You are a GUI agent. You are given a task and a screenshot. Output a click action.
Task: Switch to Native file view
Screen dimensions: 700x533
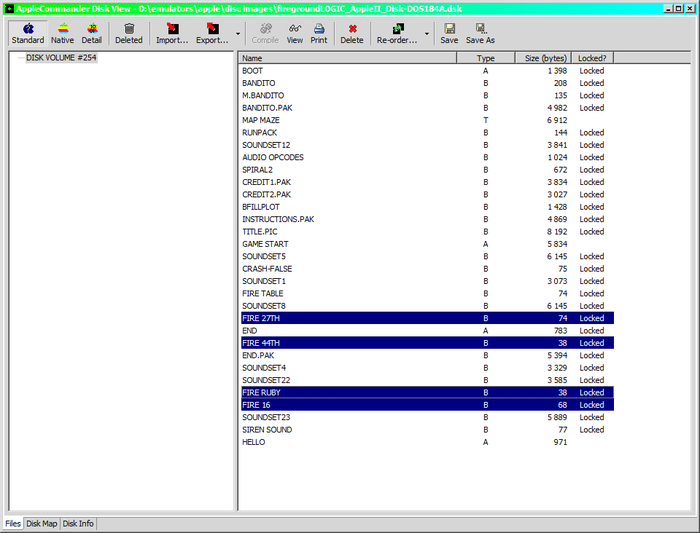[x=62, y=33]
